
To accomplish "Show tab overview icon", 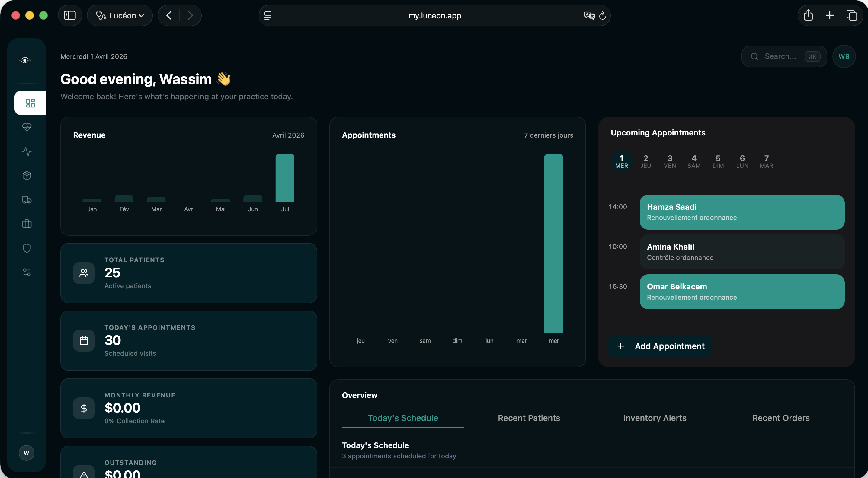I will (x=851, y=15).
